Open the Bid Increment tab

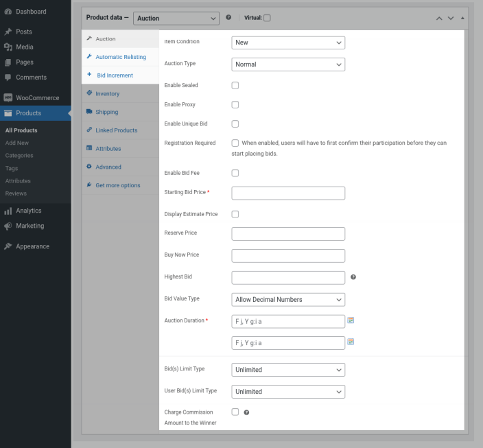tap(115, 75)
